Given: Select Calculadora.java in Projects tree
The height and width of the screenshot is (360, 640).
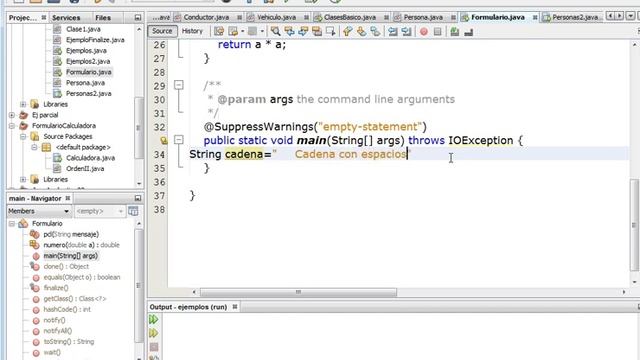Looking at the screenshot, I should [x=90, y=158].
